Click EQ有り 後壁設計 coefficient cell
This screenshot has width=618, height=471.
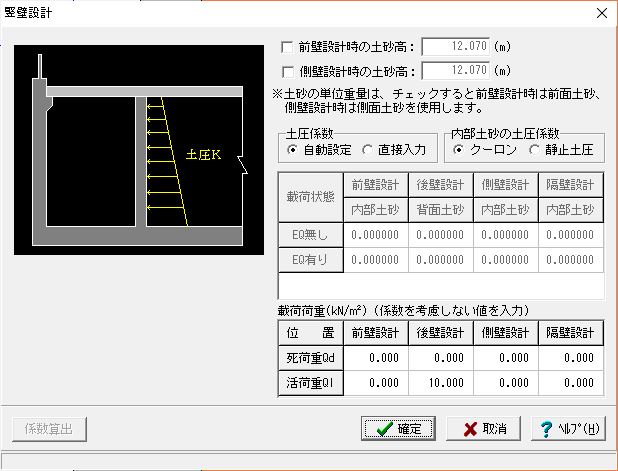441,260
